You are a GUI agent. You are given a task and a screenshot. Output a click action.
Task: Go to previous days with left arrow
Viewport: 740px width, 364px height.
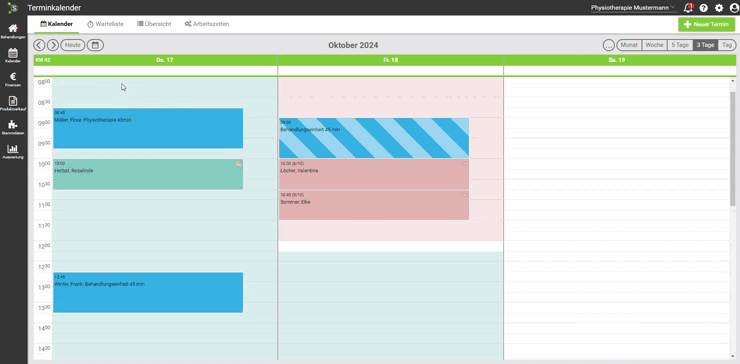39,45
